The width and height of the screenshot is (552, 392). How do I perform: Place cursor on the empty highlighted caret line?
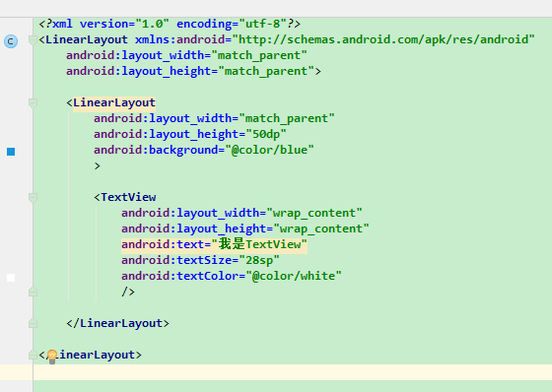pos(292,372)
